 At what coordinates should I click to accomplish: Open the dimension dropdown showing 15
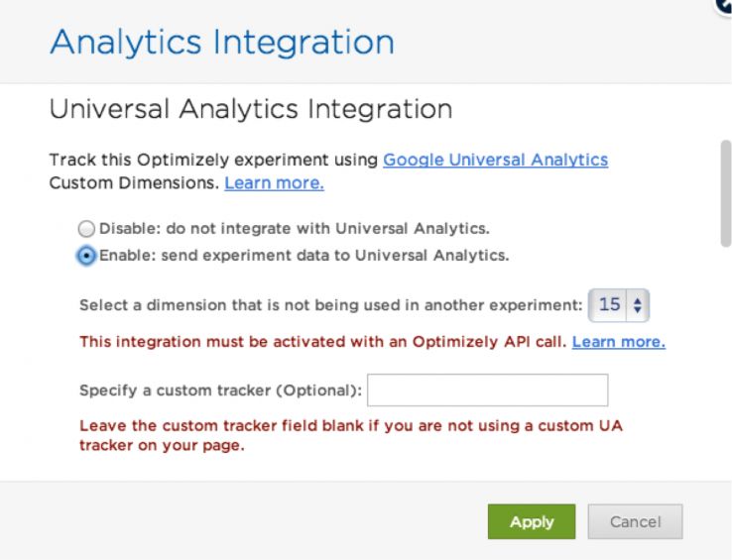coord(619,306)
